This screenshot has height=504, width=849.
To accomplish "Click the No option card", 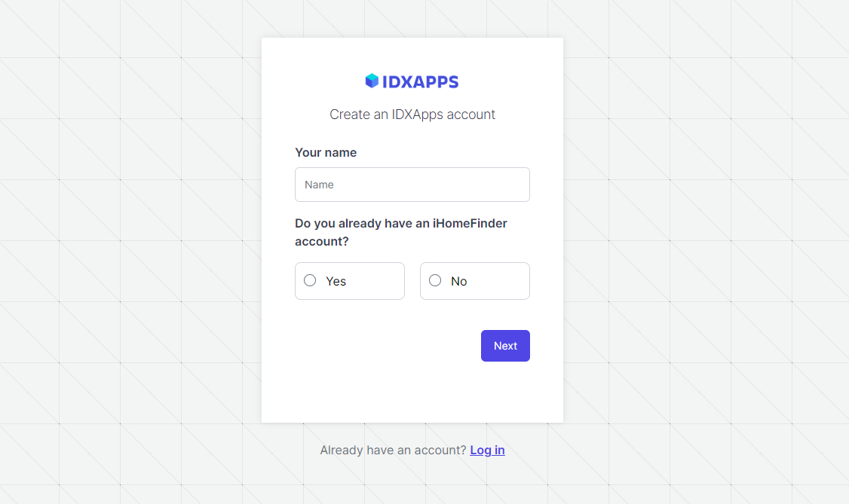I will [474, 280].
